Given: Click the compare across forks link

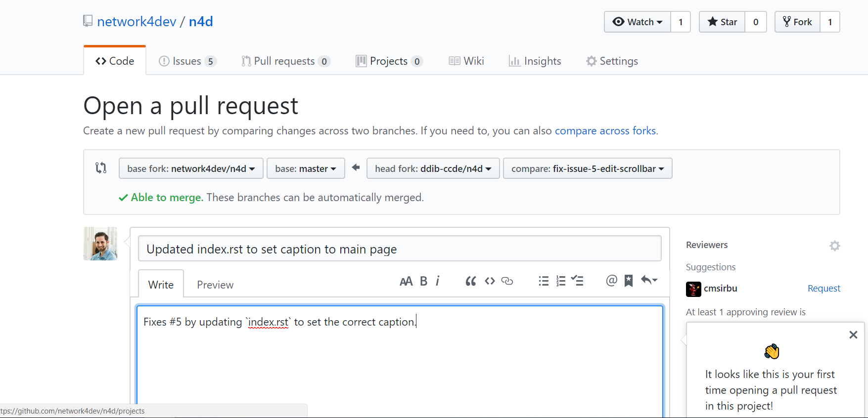Looking at the screenshot, I should click(x=605, y=131).
